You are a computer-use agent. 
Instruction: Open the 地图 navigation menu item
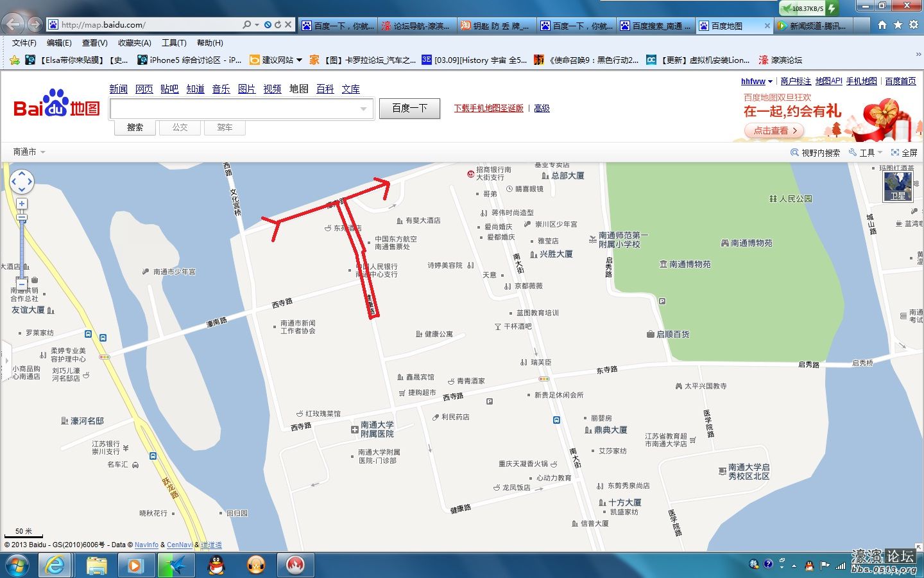tap(298, 89)
